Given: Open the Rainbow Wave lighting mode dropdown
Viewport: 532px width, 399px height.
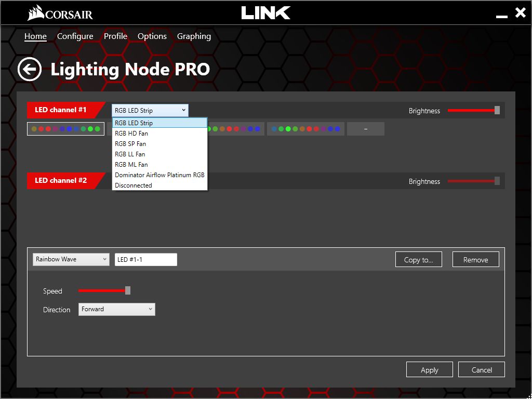Looking at the screenshot, I should [x=71, y=259].
